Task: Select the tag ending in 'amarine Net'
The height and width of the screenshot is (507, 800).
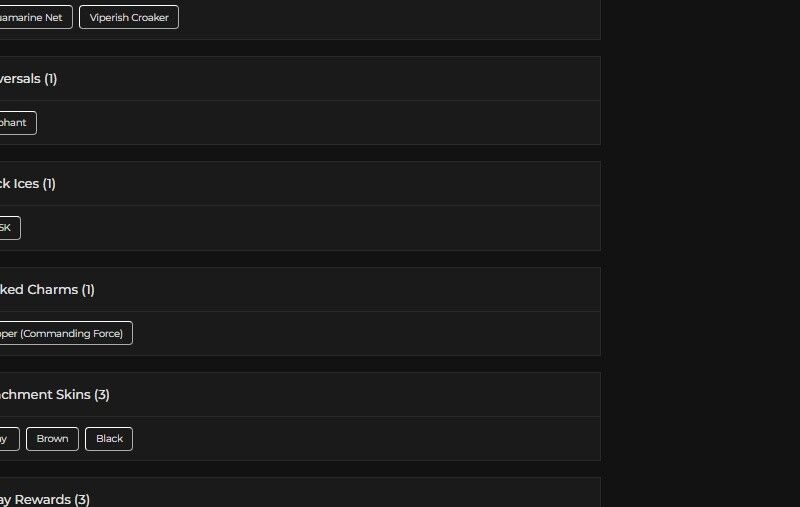Action: (x=34, y=17)
